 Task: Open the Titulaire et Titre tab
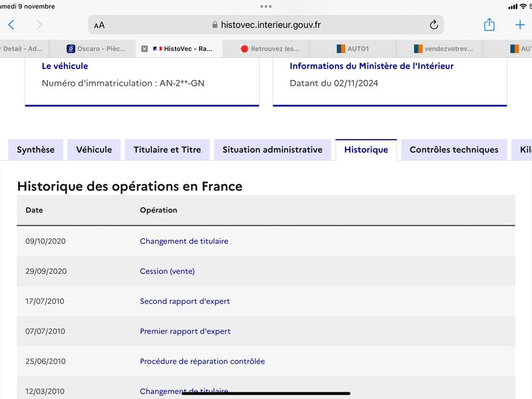pos(168,150)
